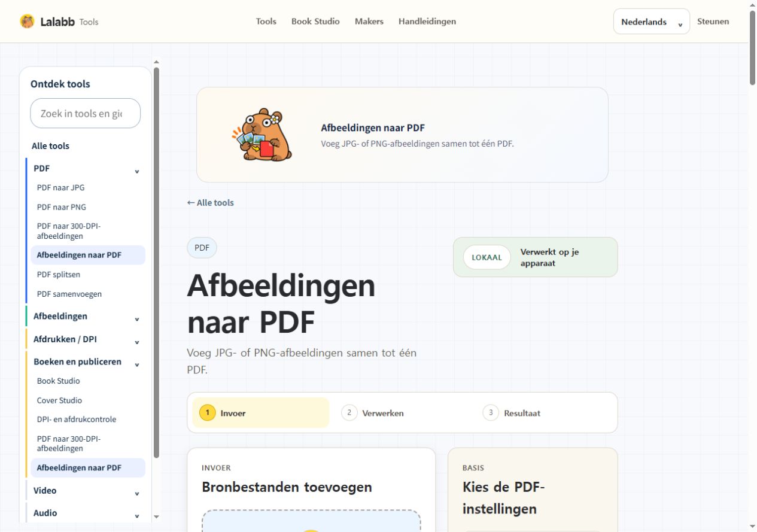Focus the Zoek in tools search field
The image size is (757, 532).
coord(86,113)
